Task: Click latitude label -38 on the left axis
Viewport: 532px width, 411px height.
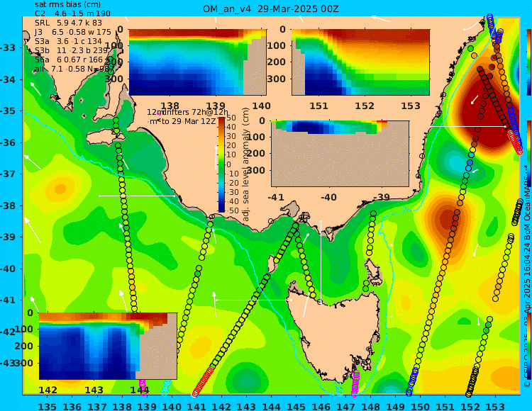Action: [8, 205]
